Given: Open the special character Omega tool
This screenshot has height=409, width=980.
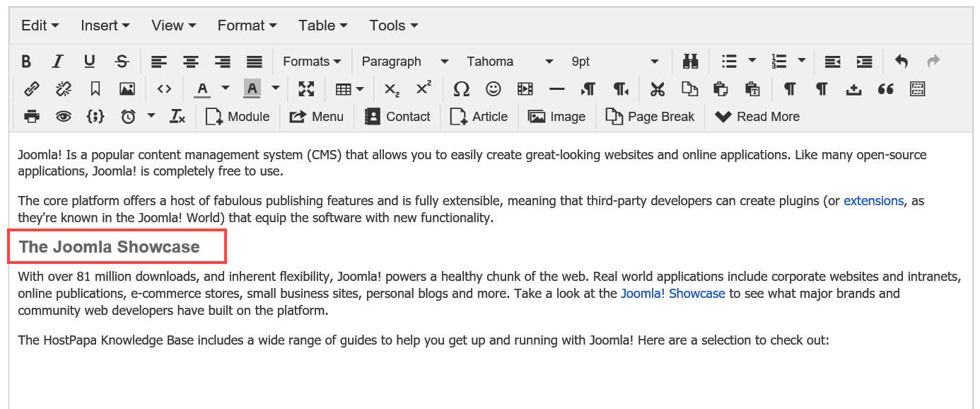Looking at the screenshot, I should (x=461, y=89).
